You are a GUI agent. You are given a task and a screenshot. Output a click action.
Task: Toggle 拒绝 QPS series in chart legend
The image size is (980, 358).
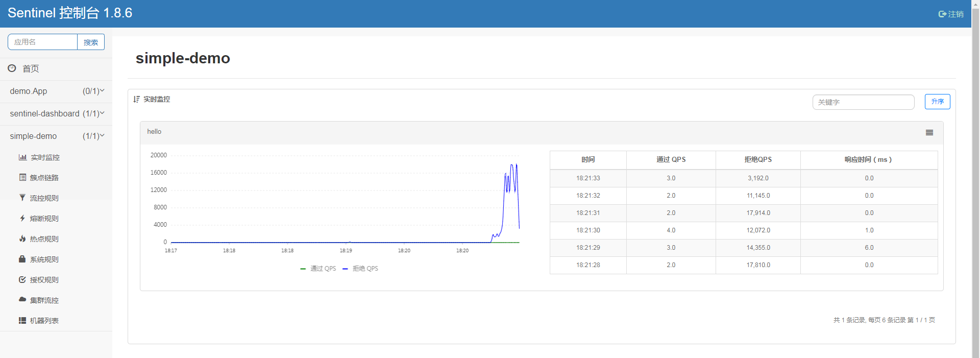pos(360,269)
